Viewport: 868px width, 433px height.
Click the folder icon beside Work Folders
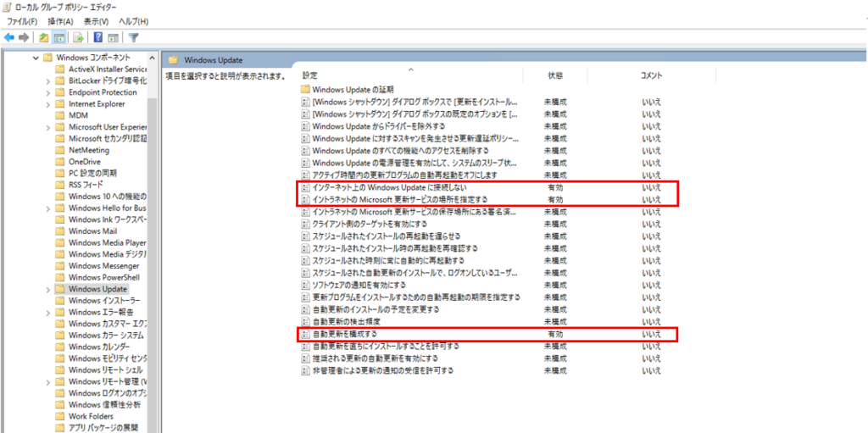click(60, 416)
